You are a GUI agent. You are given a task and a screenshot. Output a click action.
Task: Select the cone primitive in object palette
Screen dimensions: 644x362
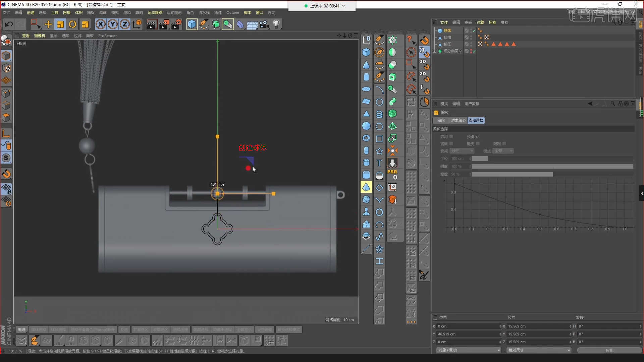click(x=366, y=65)
